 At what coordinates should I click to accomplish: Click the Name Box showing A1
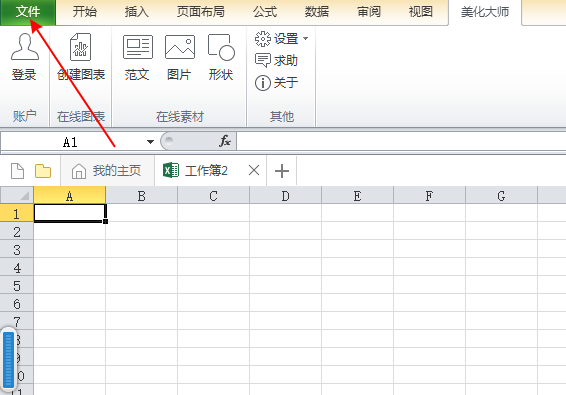coord(70,142)
